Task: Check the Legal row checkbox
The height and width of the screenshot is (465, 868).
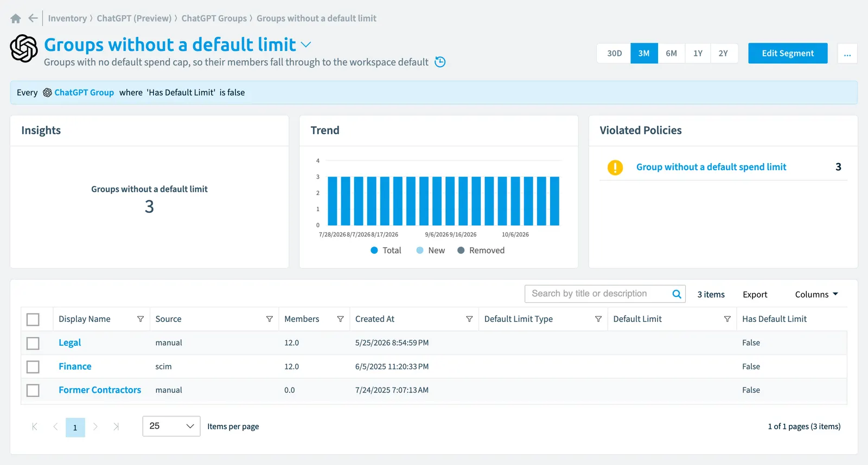Action: pos(33,343)
